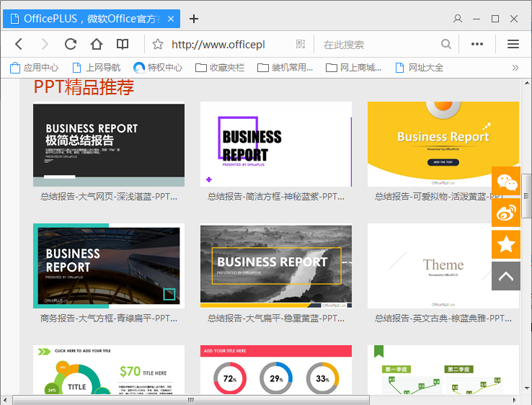Open the dark 极简总结报告 template thumbnail
Image resolution: width=532 pixels, height=405 pixels.
[x=109, y=145]
